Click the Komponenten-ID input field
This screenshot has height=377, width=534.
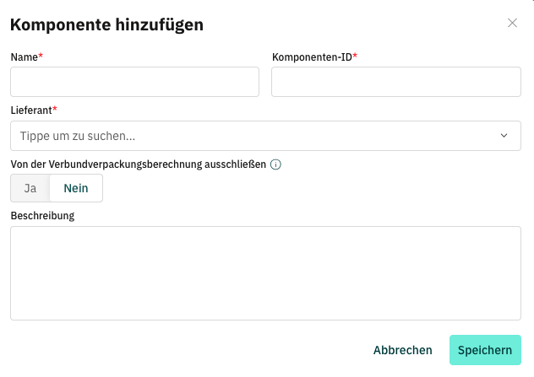396,82
